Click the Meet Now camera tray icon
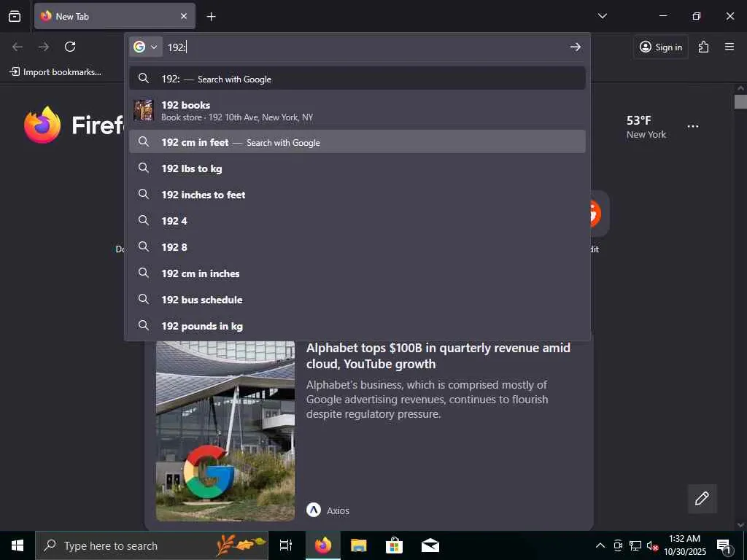This screenshot has width=747, height=560. 618,545
